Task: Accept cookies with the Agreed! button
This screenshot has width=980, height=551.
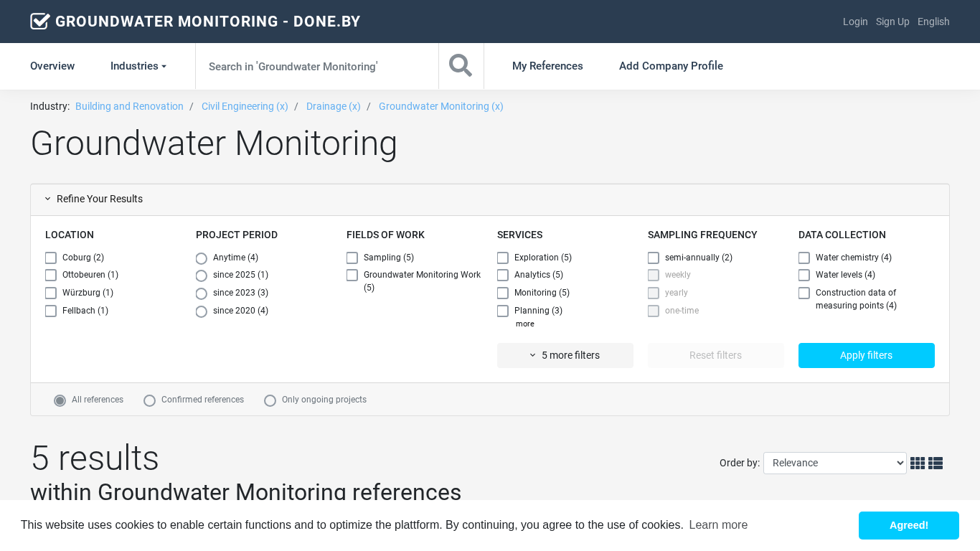Action: (908, 525)
